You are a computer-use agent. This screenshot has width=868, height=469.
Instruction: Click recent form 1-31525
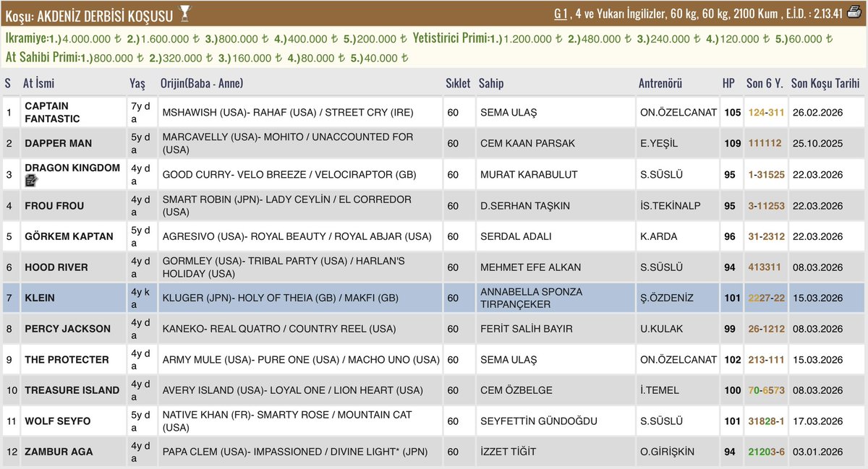pyautogui.click(x=766, y=174)
